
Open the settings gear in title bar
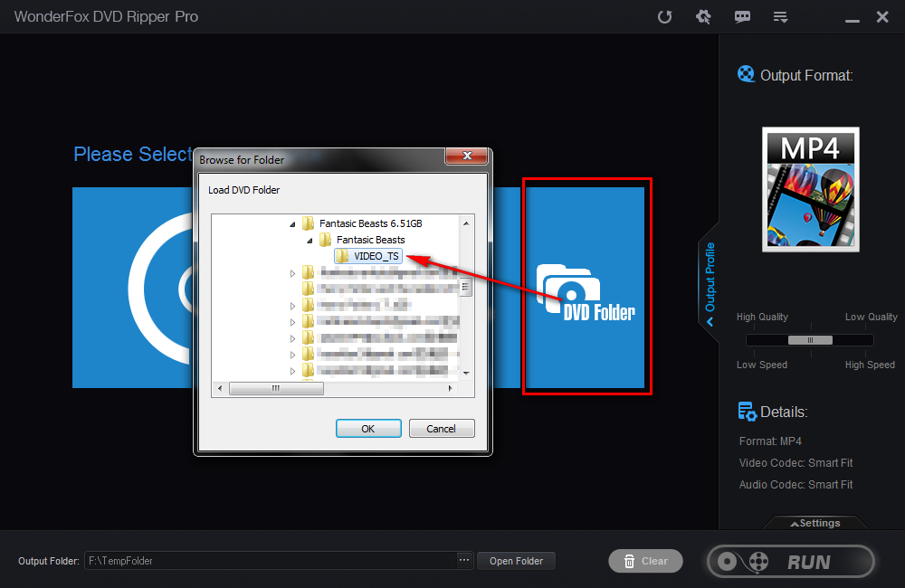703,16
